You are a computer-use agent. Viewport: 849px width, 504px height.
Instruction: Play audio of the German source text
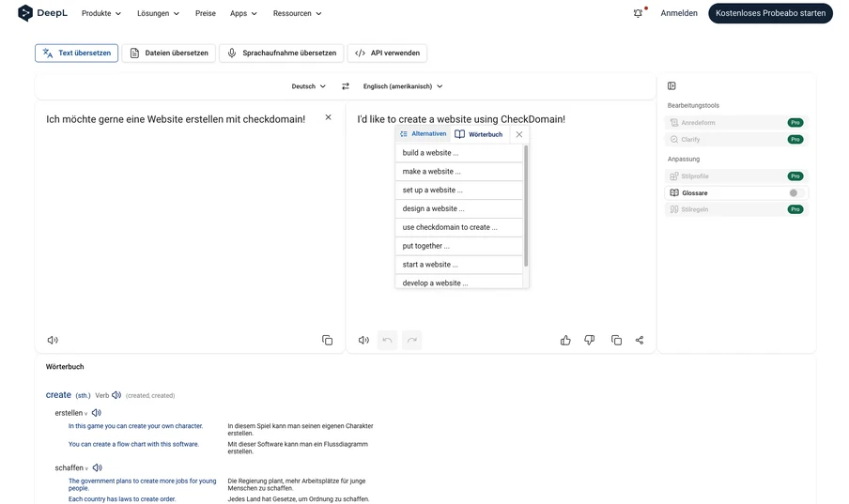pyautogui.click(x=53, y=340)
